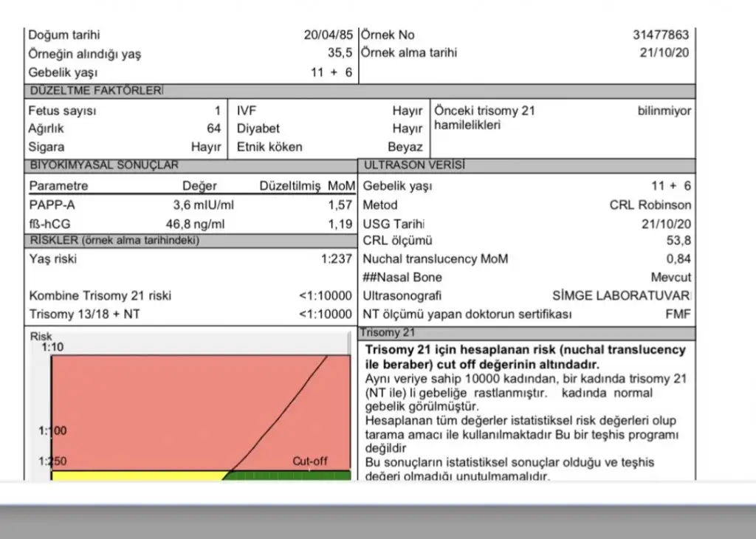Image resolution: width=756 pixels, height=539 pixels.
Task: Click ethnic origin value Beyaz
Action: [x=405, y=146]
